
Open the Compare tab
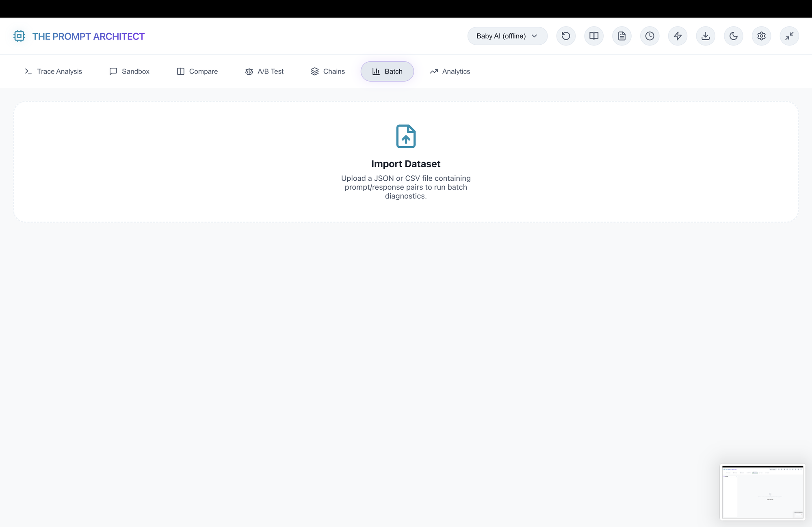pyautogui.click(x=197, y=71)
